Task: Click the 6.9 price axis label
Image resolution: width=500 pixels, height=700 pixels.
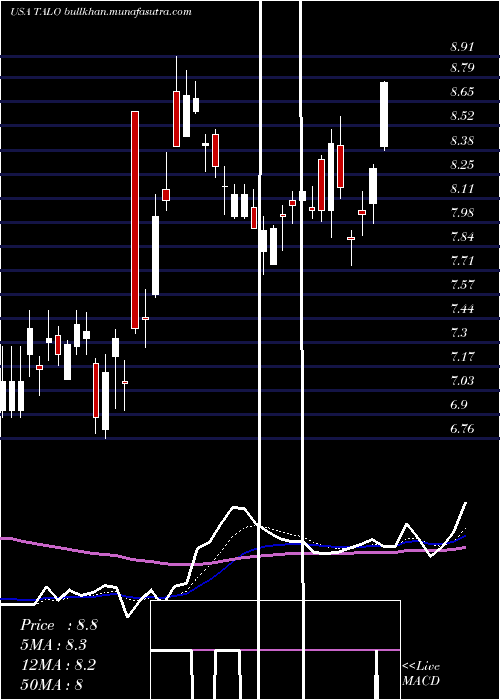Action: tap(459, 406)
